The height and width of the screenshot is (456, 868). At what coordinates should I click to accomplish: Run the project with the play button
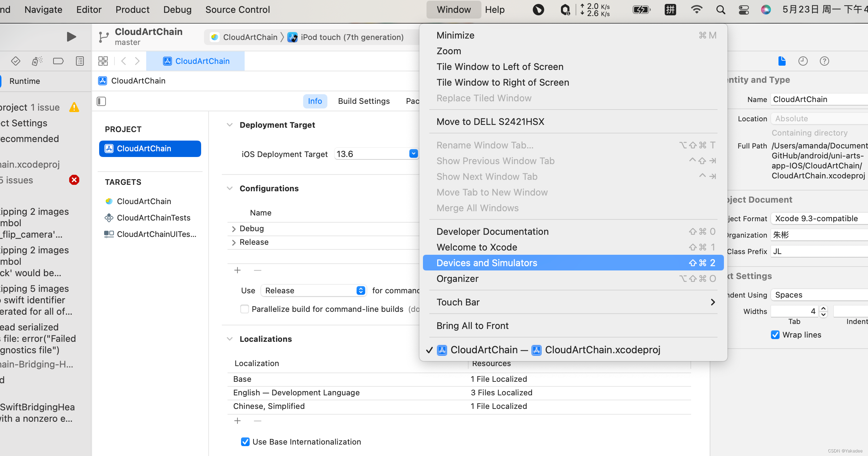[x=71, y=36]
